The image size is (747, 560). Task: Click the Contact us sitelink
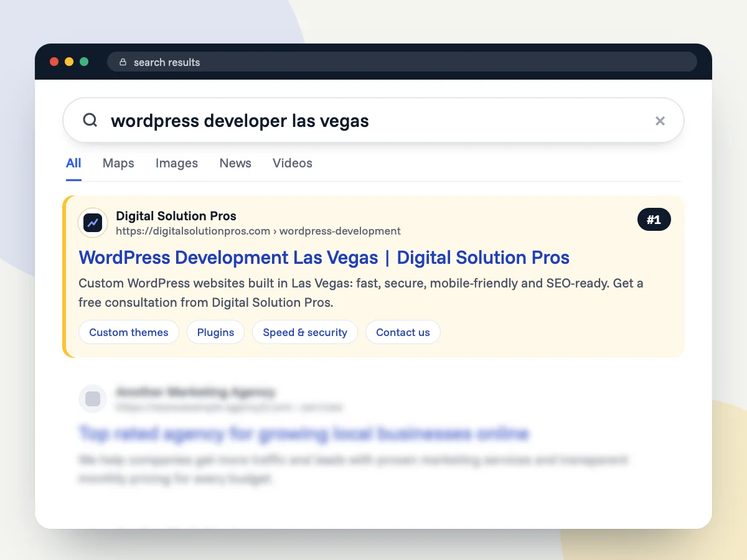point(403,332)
